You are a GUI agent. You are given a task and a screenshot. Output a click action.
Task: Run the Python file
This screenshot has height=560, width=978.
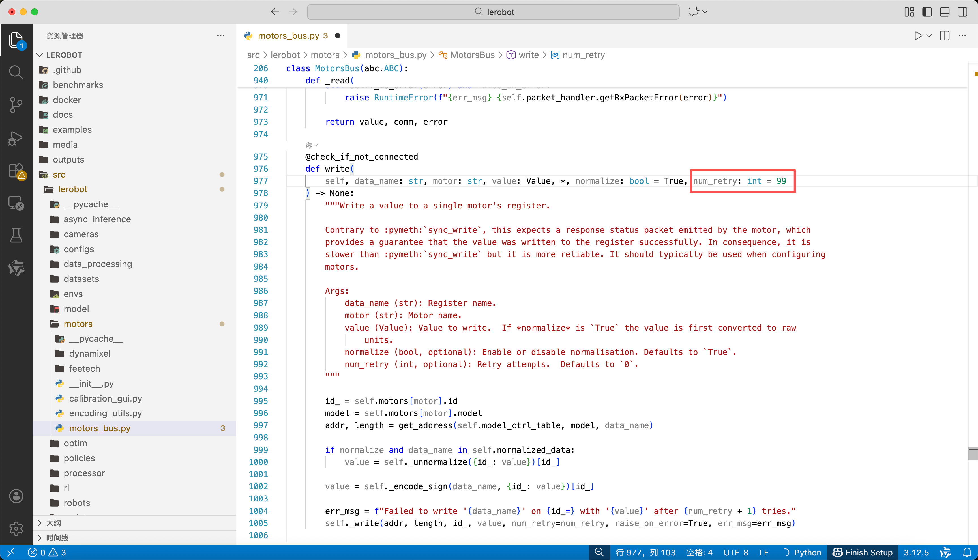[x=918, y=36]
